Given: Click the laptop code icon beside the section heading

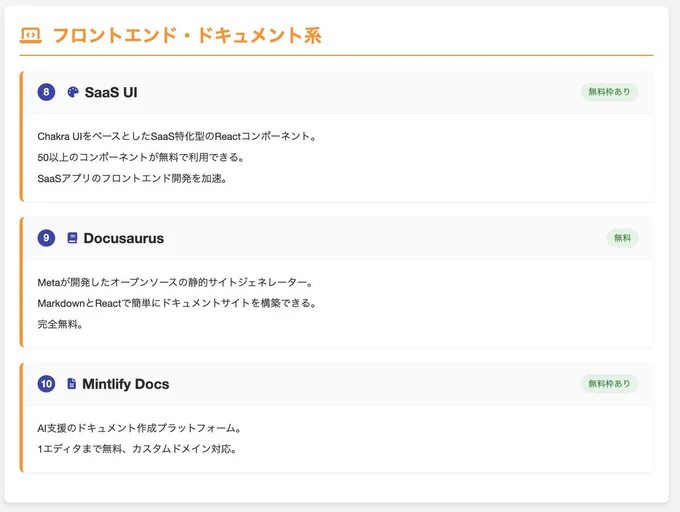Looking at the screenshot, I should (30, 36).
